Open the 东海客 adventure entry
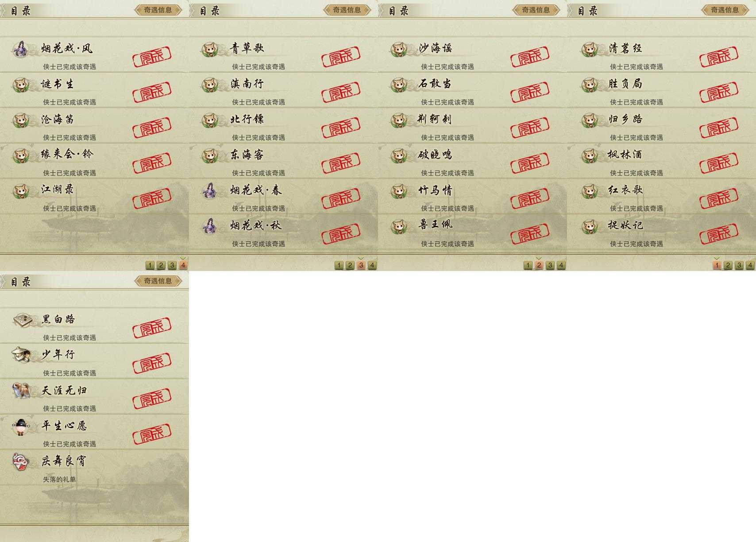 283,161
